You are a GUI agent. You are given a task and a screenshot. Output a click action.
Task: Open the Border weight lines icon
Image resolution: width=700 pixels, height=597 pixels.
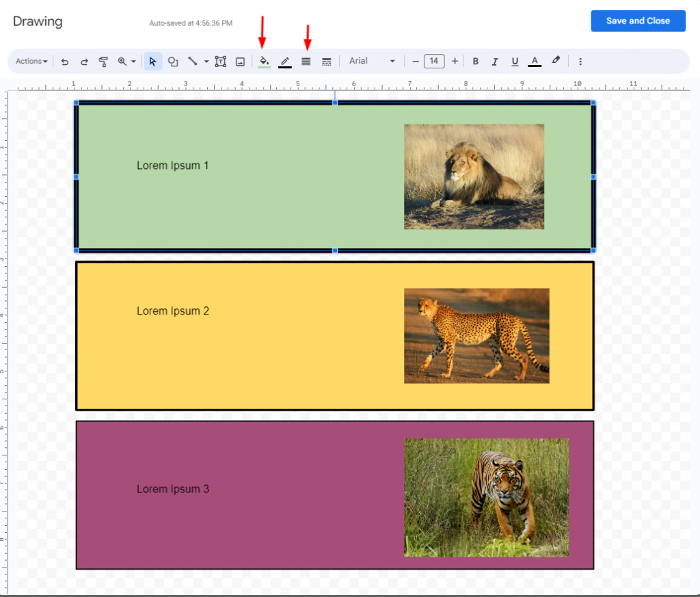306,62
